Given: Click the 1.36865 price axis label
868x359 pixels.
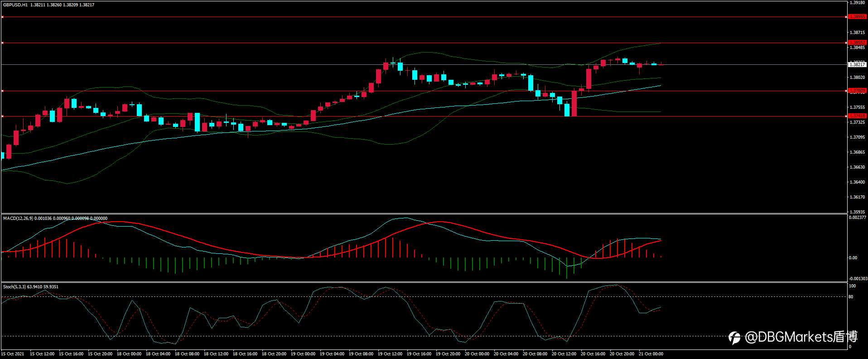Looking at the screenshot, I should coord(857,152).
